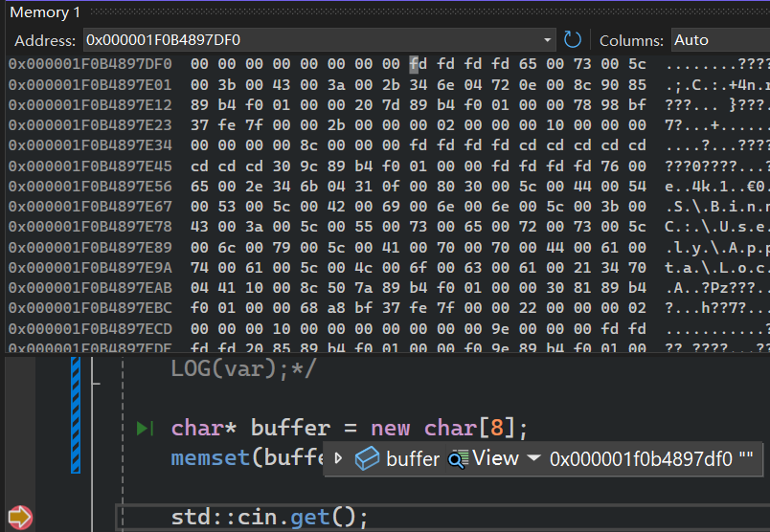The image size is (770, 532).
Task: Click the buffer value 0x000001f0b4897df0 in data tip
Action: [x=641, y=459]
